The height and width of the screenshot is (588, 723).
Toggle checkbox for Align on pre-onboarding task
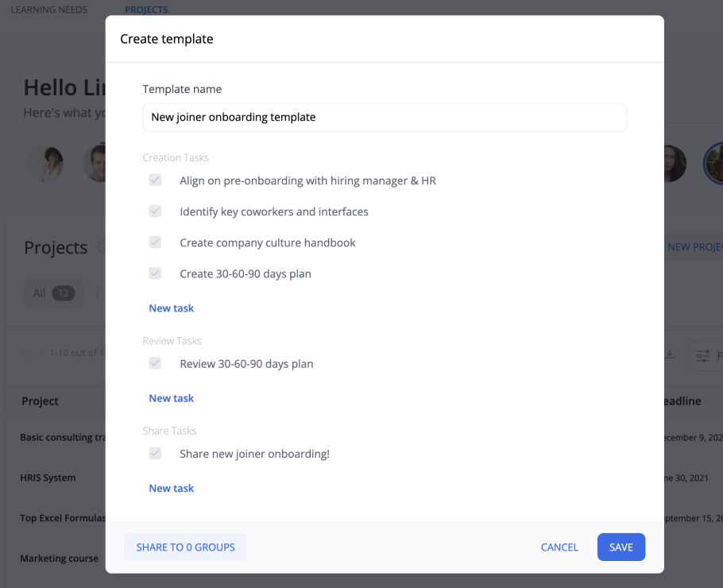pos(155,180)
